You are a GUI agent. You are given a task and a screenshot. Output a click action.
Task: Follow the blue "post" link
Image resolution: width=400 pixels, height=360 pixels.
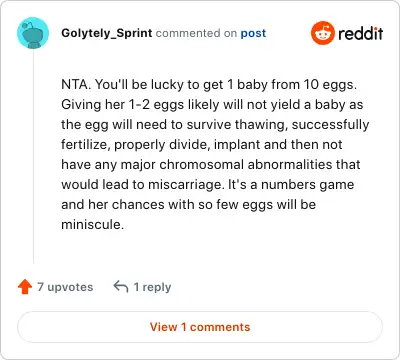click(253, 33)
